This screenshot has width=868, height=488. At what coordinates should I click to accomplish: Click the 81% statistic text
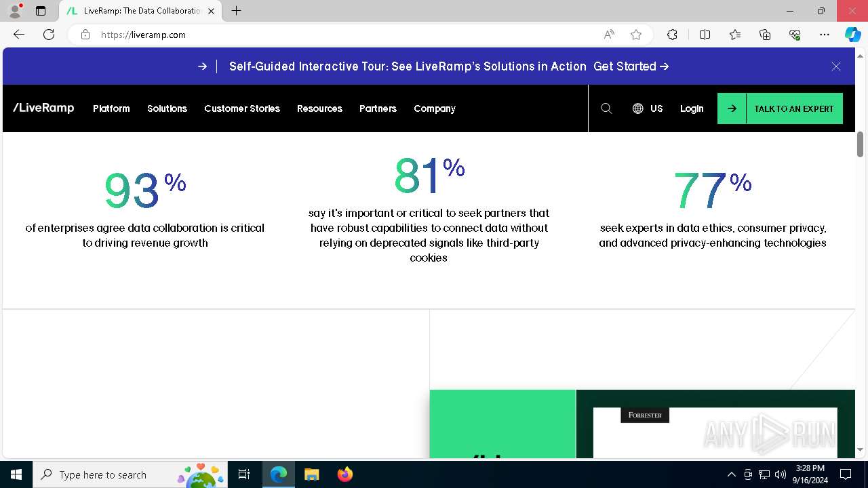click(429, 176)
